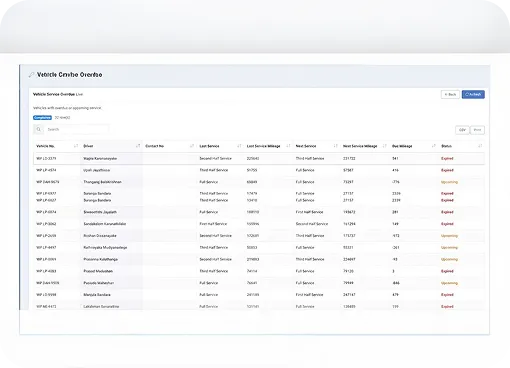This screenshot has height=368, width=510.
Task: Click the due mileage value 416
Action: point(395,170)
